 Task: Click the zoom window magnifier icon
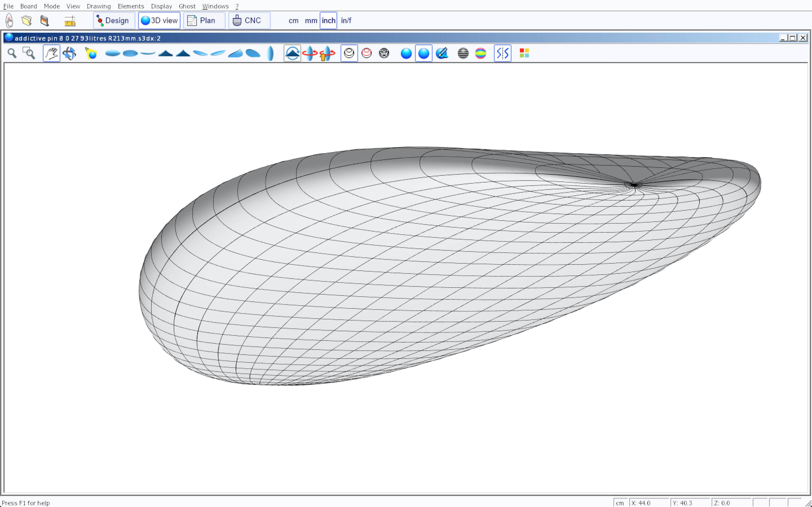click(29, 53)
